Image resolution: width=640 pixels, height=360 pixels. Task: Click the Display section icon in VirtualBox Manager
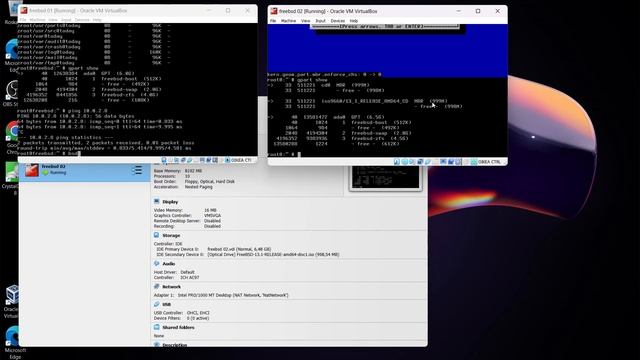click(157, 201)
